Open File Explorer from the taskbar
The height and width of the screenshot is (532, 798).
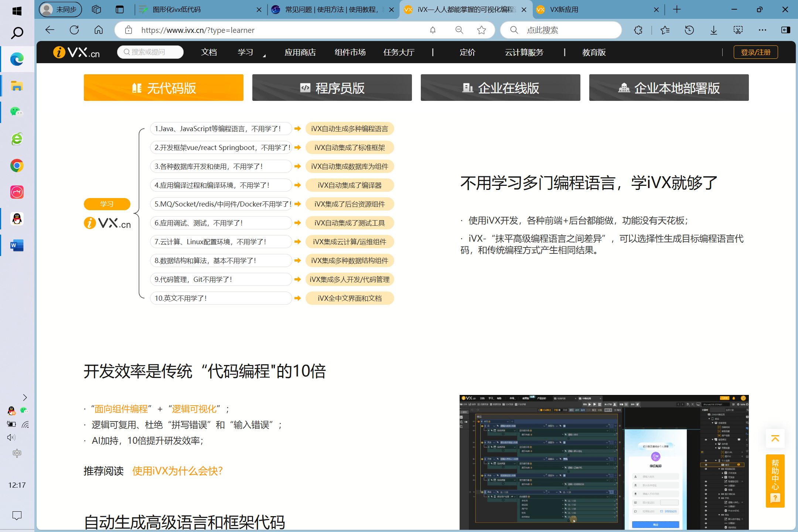17,86
